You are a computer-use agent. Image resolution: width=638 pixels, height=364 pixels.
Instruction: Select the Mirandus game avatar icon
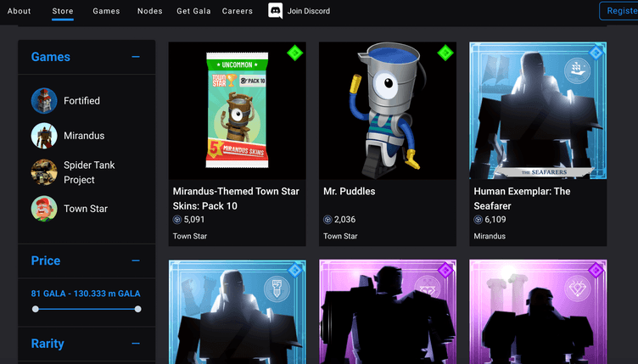coord(44,136)
